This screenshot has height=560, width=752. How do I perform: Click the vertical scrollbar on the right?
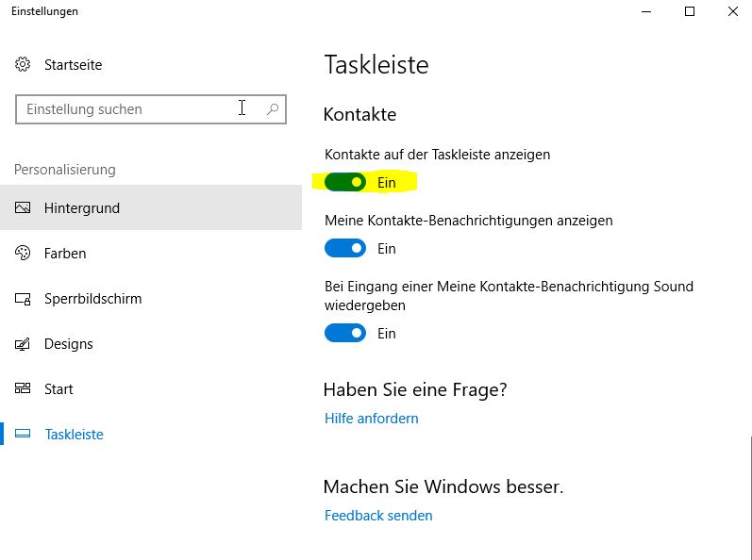pos(750,496)
